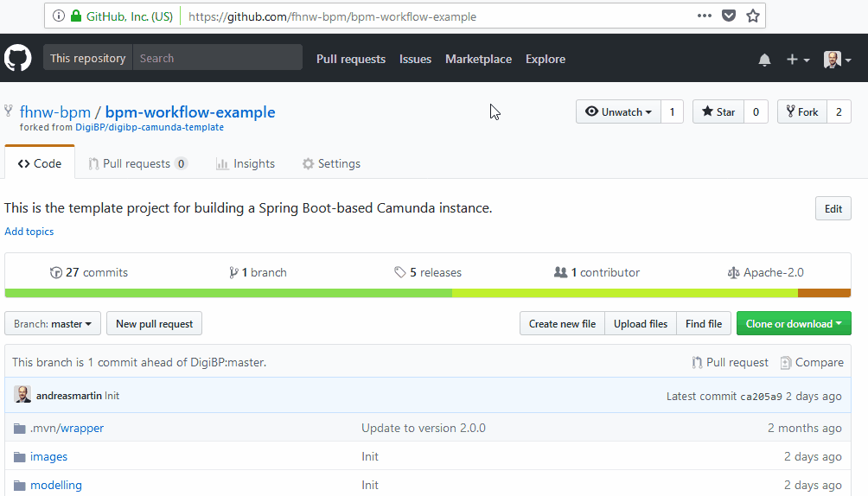View forks count of 2
This screenshot has height=496, width=868.
point(839,111)
